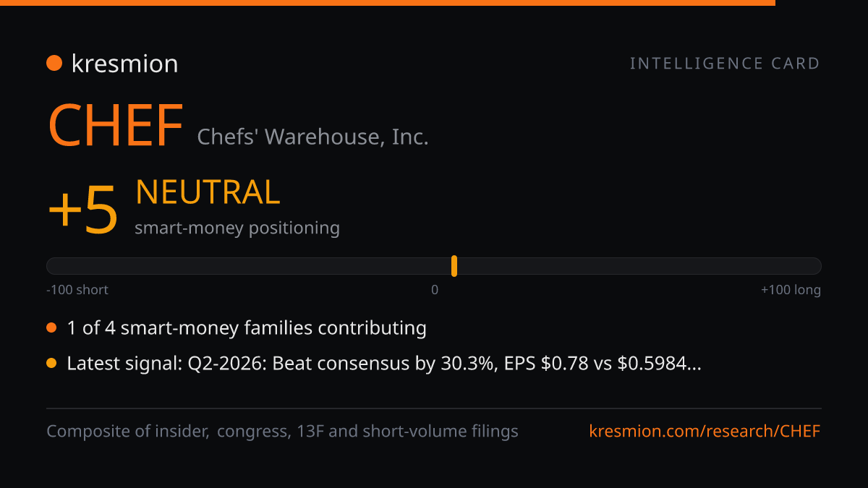Select the CHEF ticker symbol
This screenshot has height=488, width=868.
[115, 126]
